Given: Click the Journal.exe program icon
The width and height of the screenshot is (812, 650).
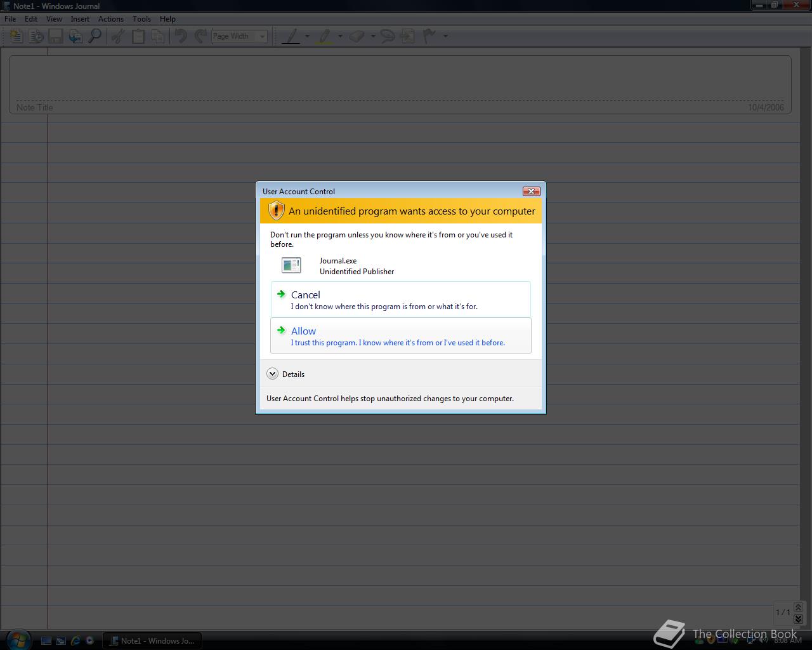Looking at the screenshot, I should tap(291, 265).
